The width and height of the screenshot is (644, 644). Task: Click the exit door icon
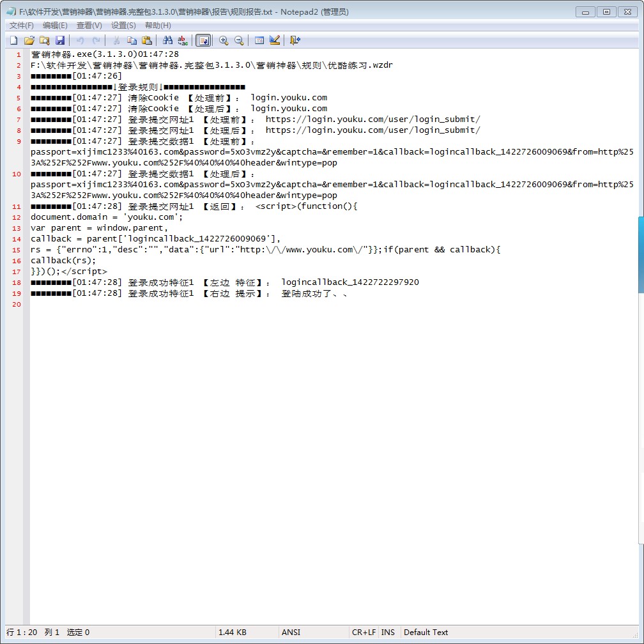pos(295,40)
